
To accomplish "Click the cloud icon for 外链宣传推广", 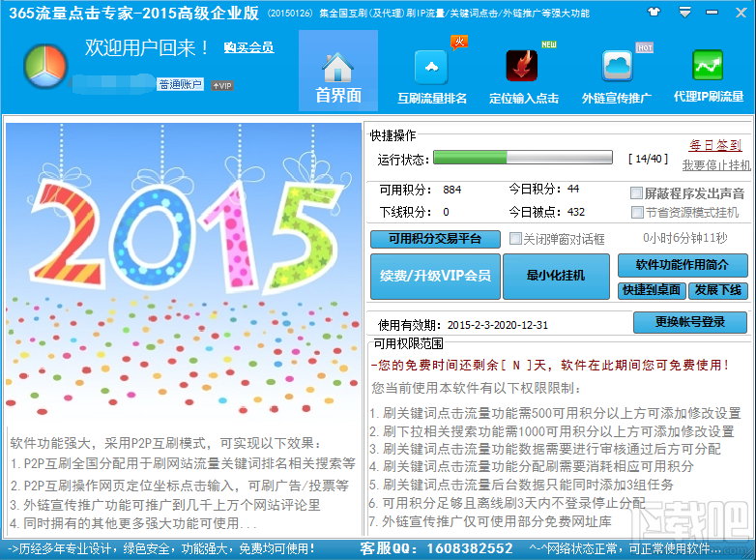I will [617, 66].
